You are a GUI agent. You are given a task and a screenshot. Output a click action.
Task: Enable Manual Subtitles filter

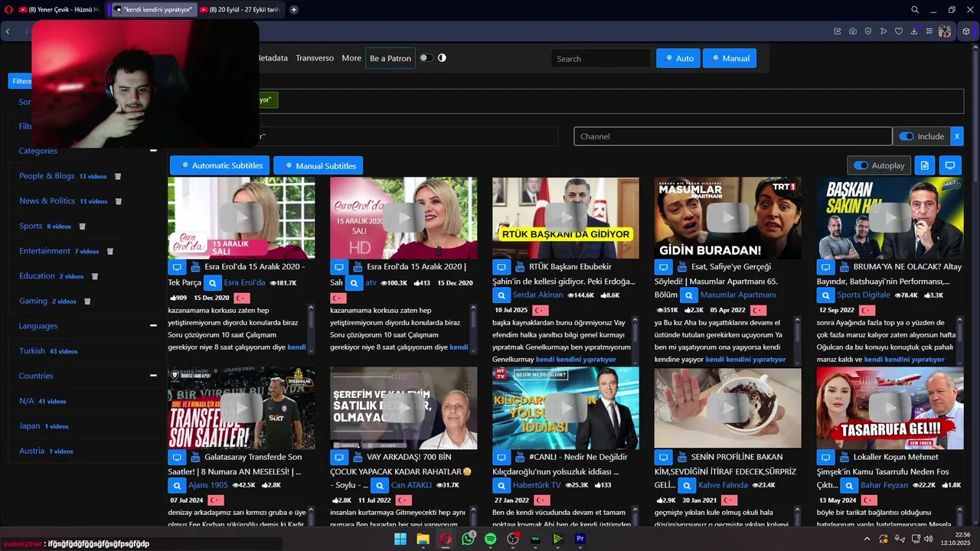pyautogui.click(x=318, y=165)
